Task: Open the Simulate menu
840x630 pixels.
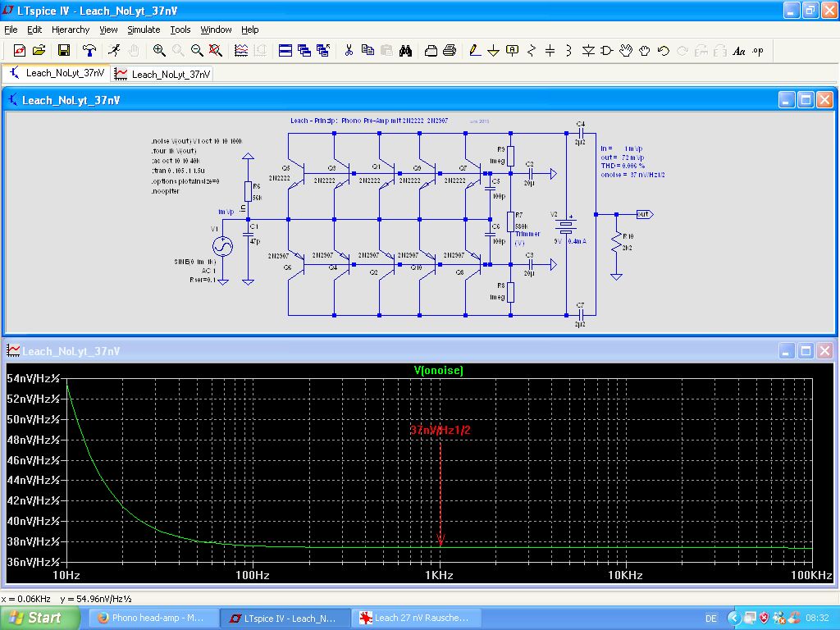Action: point(143,30)
